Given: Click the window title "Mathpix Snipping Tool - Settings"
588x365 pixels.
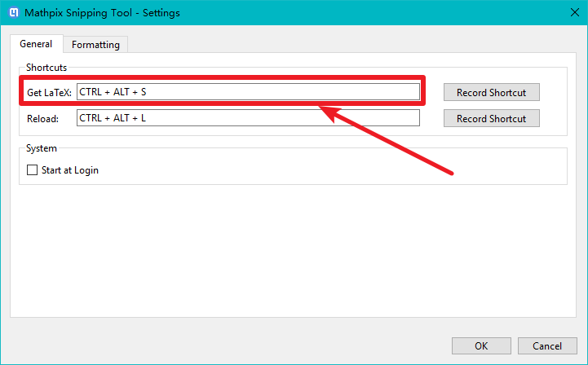Looking at the screenshot, I should coord(102,13).
